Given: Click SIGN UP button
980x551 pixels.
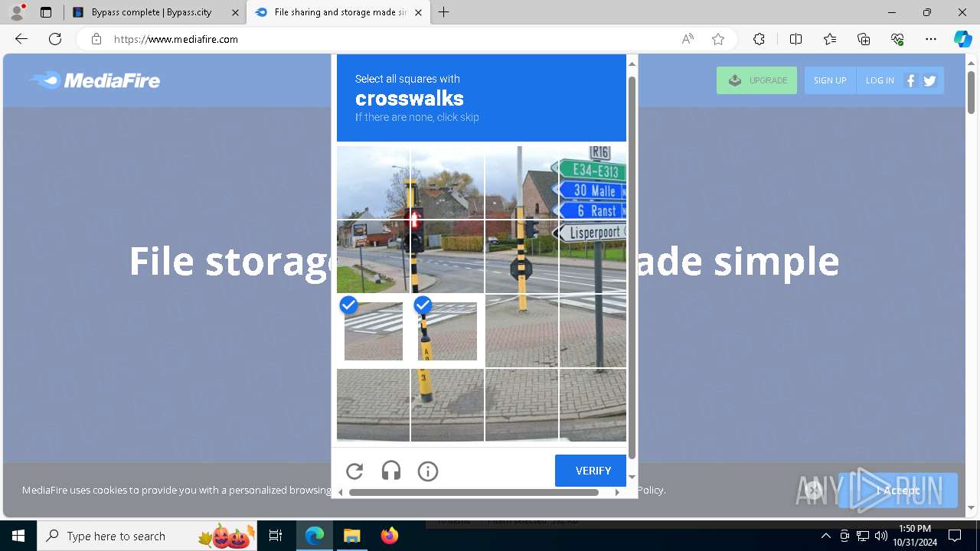Looking at the screenshot, I should (830, 80).
